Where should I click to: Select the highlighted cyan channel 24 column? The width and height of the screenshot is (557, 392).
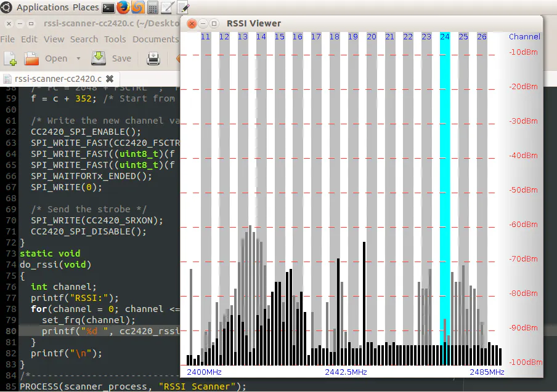[x=445, y=199]
